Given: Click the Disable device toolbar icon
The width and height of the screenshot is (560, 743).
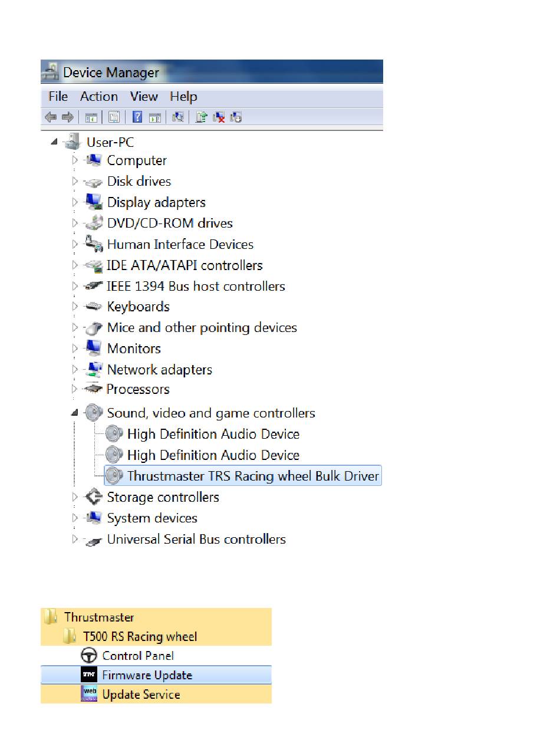Looking at the screenshot, I should click(236, 117).
